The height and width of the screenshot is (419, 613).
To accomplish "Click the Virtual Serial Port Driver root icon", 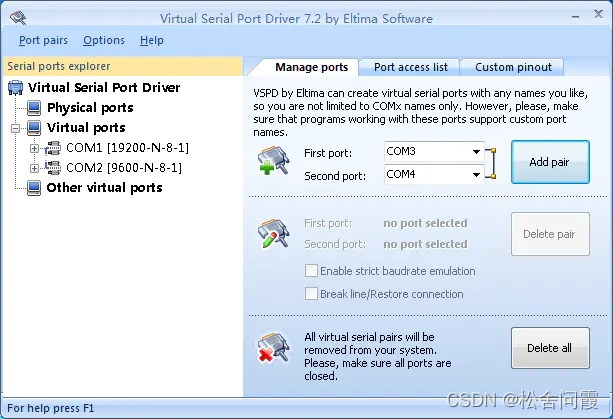I will tap(16, 88).
